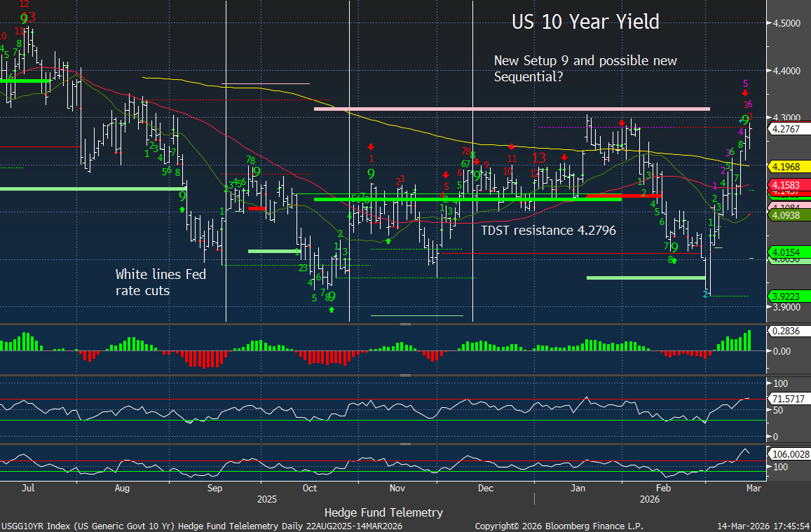Select the 'TDST resistance 4.2796' annotation
Screen dimensions: 811x532
tap(548, 230)
